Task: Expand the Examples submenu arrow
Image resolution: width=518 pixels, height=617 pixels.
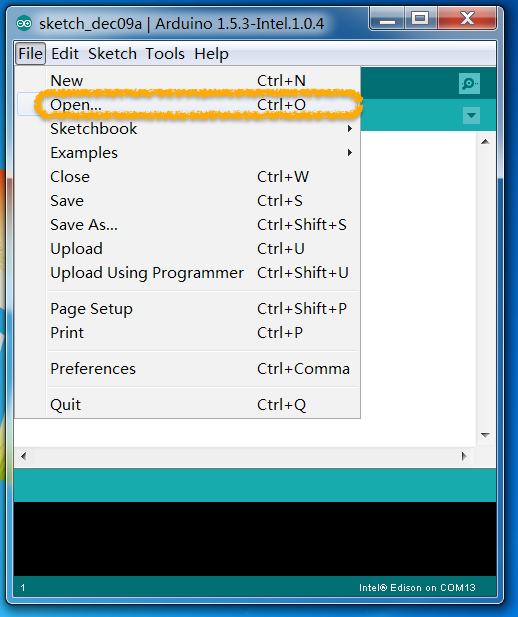Action: pyautogui.click(x=350, y=153)
